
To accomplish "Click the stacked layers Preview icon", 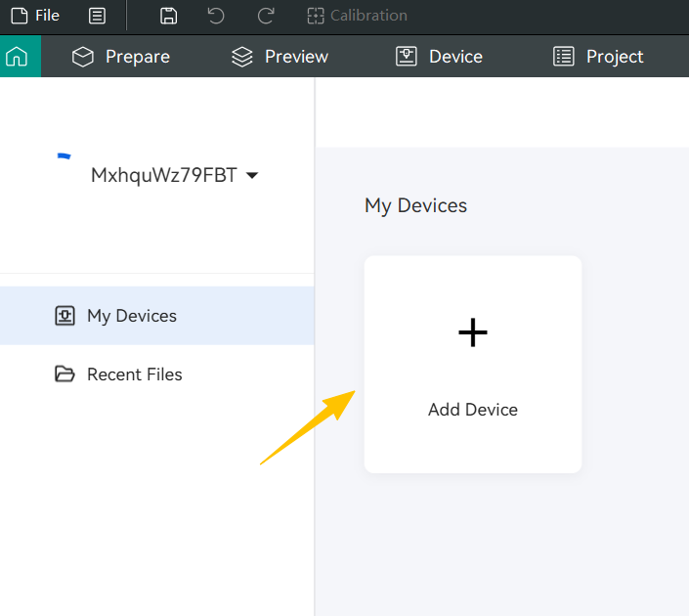I will [x=241, y=57].
